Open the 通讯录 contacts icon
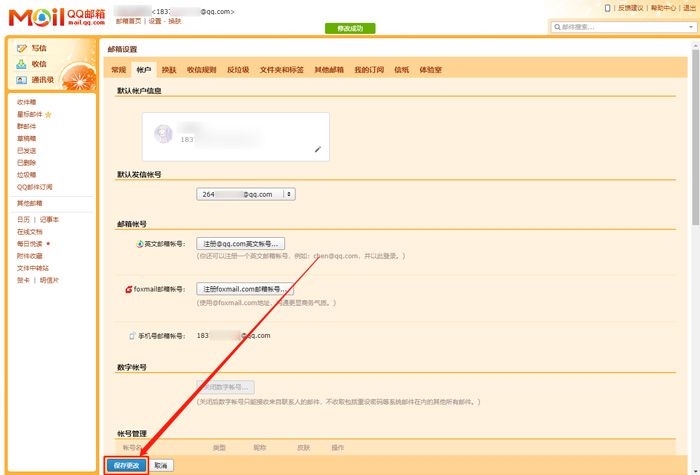Screen dimensions: 700x475 (21, 80)
